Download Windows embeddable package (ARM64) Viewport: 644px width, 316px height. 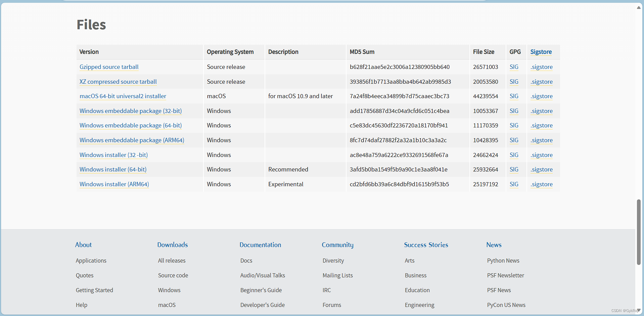(132, 140)
